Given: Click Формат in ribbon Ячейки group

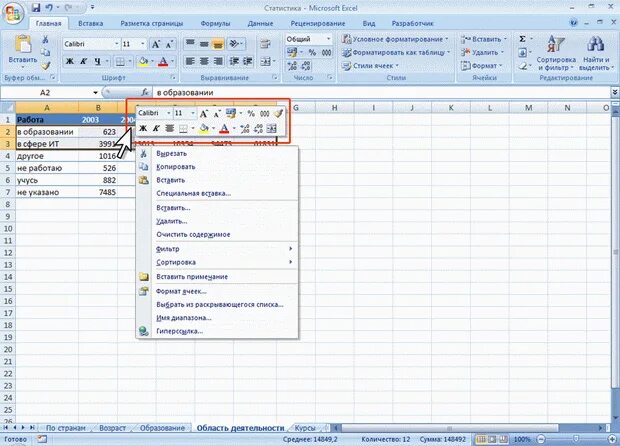Looking at the screenshot, I should (482, 66).
